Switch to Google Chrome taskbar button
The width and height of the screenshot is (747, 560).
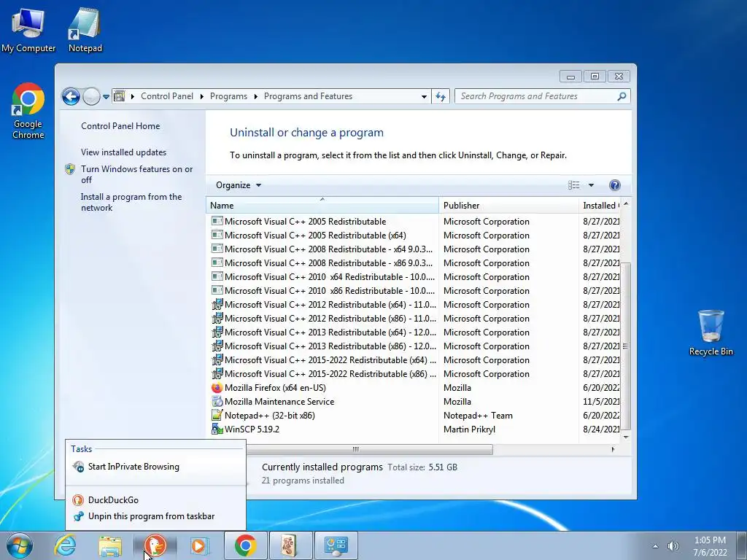tap(245, 545)
